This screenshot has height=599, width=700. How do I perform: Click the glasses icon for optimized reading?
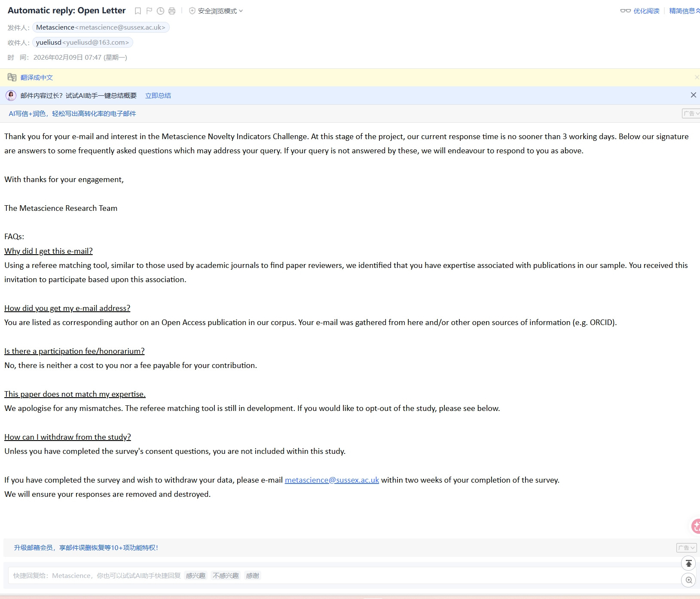coord(625,11)
